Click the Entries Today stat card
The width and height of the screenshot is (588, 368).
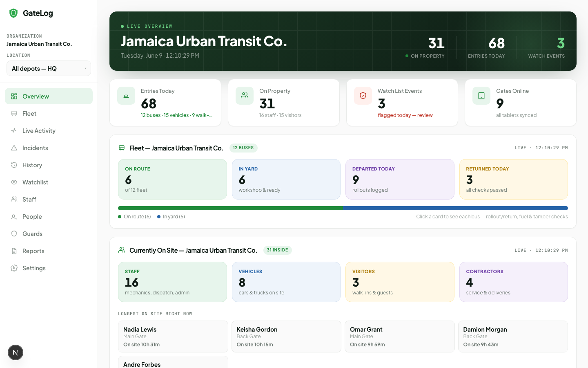point(165,103)
